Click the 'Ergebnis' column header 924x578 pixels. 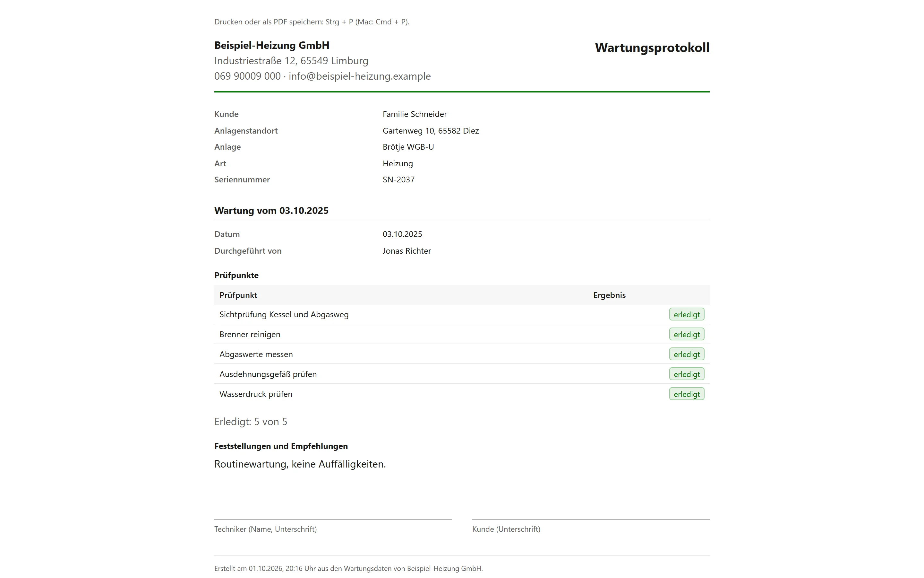tap(609, 295)
